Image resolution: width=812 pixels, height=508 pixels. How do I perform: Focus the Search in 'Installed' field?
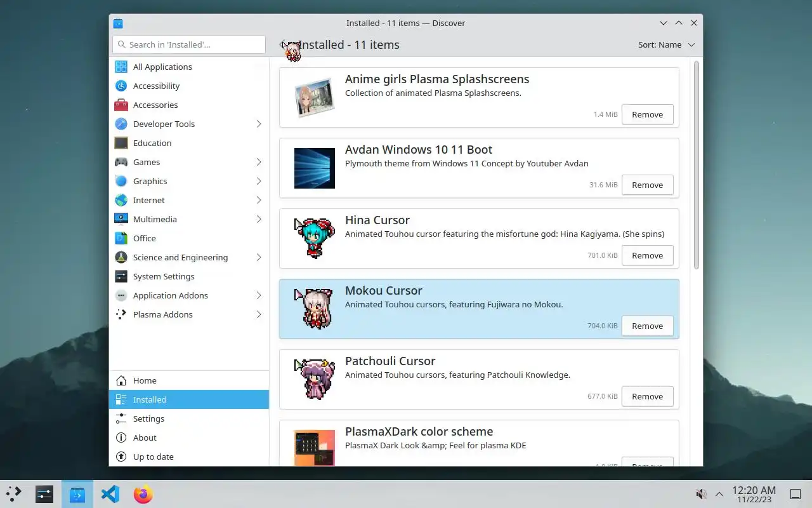coord(189,44)
